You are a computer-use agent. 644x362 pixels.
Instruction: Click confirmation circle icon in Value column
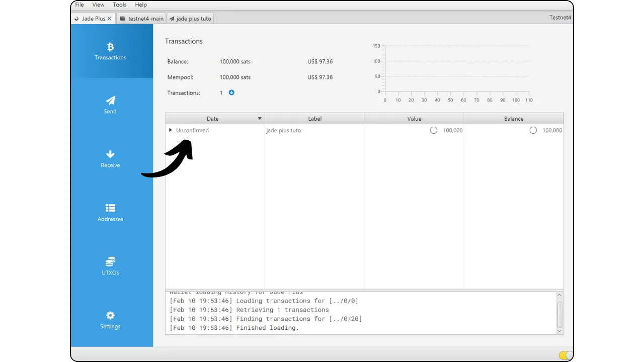434,130
